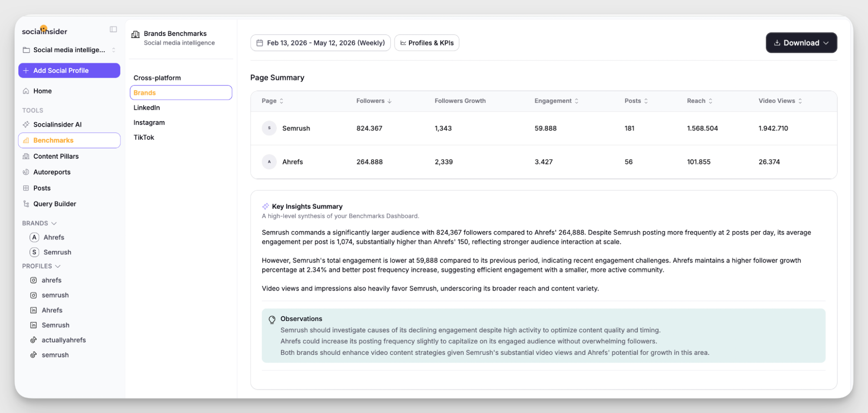
Task: Click the Posts grid icon
Action: 26,188
